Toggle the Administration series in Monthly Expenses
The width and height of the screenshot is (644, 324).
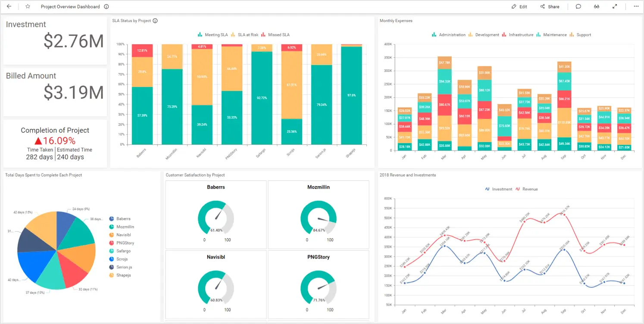[450, 35]
